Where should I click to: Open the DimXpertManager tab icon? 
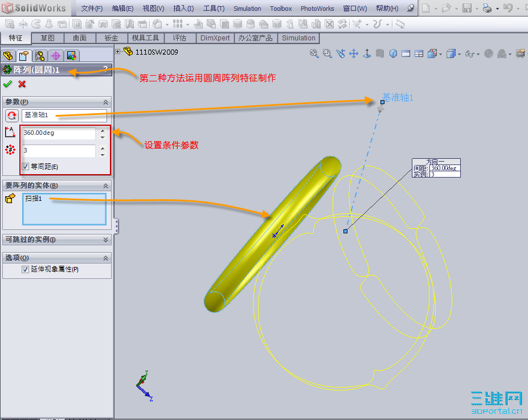coord(56,56)
